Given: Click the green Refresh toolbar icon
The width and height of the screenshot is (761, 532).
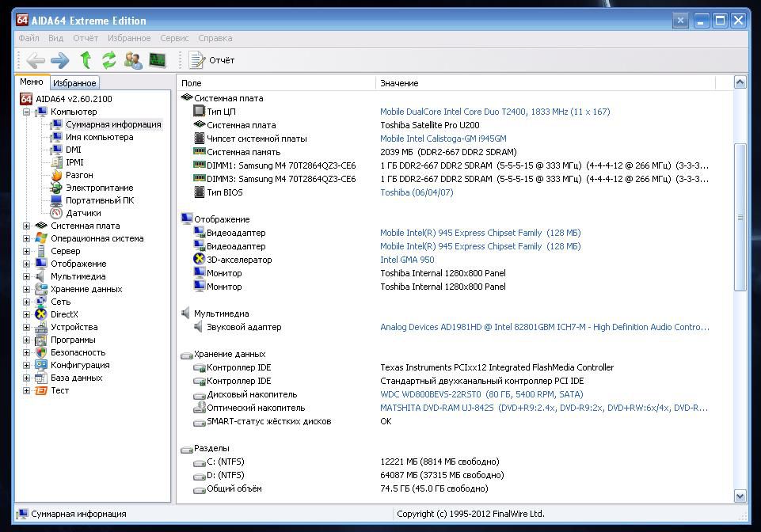Looking at the screenshot, I should pyautogui.click(x=108, y=59).
